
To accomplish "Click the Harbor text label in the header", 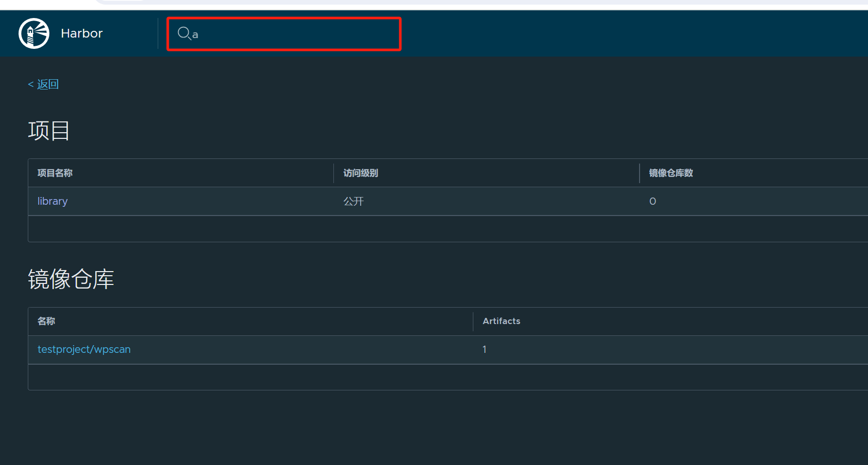I will [x=82, y=33].
